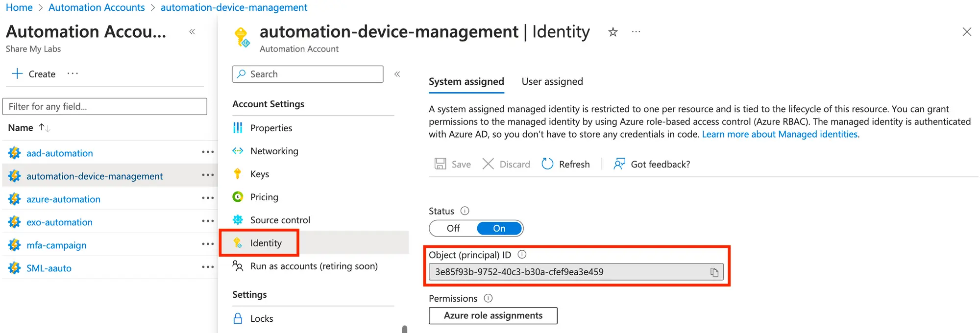
Task: Select the System assigned tab
Action: tap(466, 82)
